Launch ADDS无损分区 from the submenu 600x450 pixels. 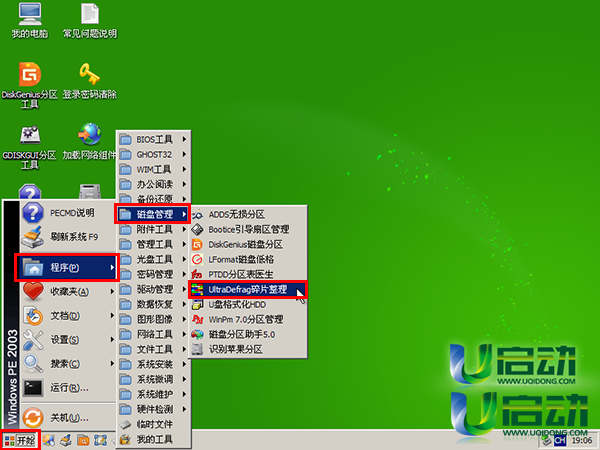(248, 214)
